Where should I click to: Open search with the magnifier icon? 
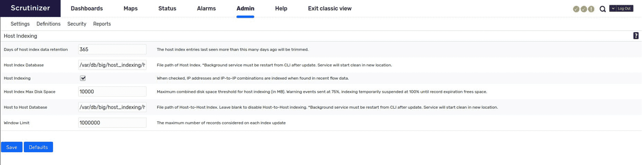coord(602,9)
